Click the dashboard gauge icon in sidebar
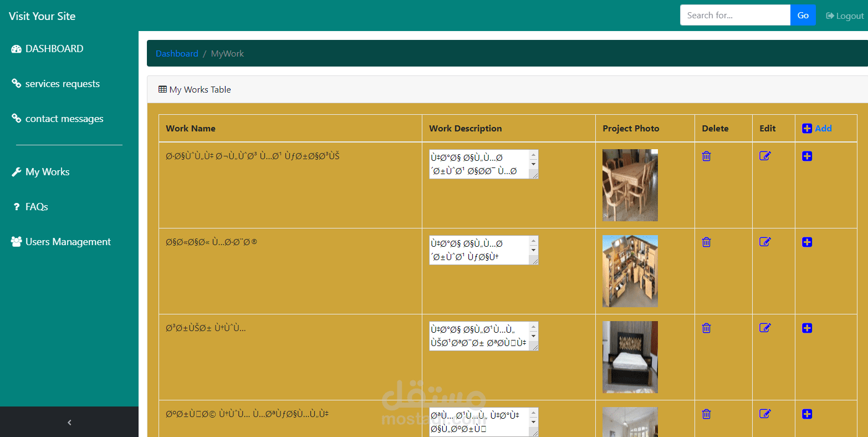The height and width of the screenshot is (437, 868). point(16,49)
